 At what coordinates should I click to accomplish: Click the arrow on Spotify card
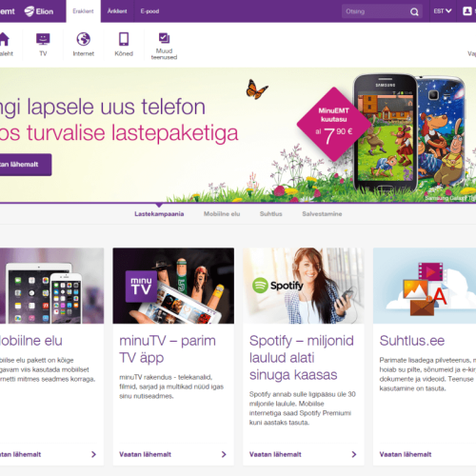pos(354,454)
